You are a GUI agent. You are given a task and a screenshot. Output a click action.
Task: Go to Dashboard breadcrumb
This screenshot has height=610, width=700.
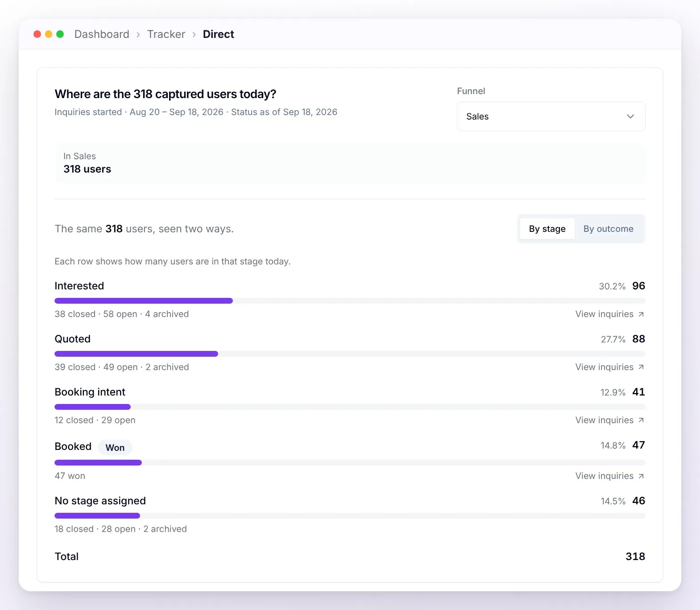click(x=102, y=34)
